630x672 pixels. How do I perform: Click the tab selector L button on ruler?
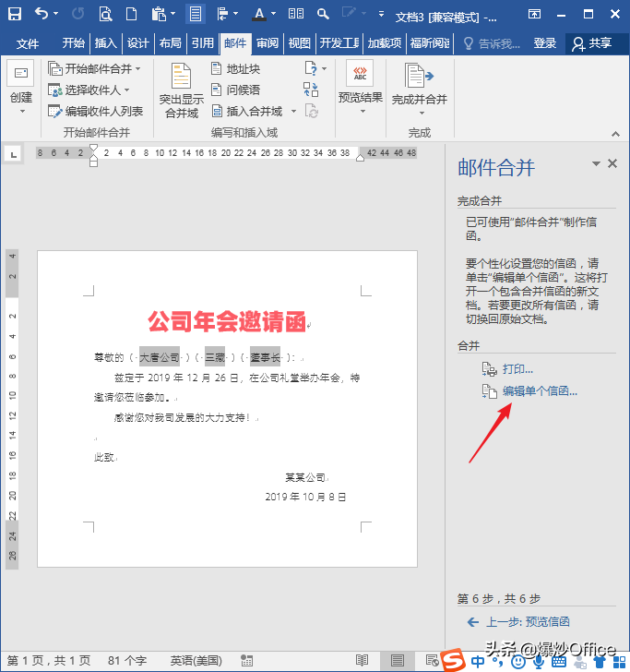click(13, 154)
